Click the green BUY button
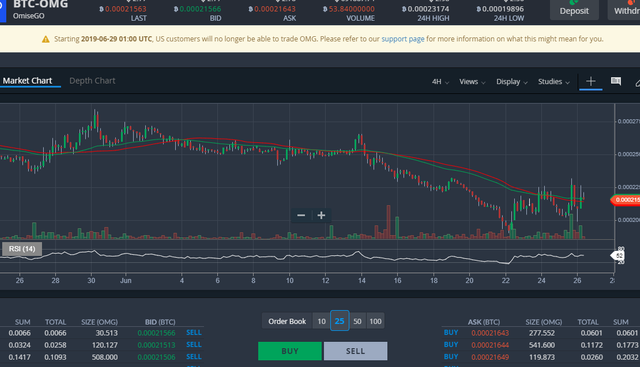 tap(290, 351)
